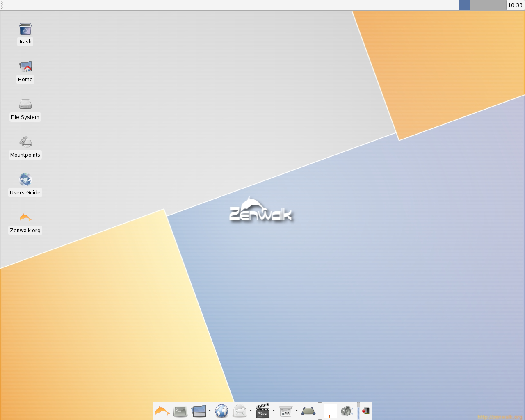Image resolution: width=525 pixels, height=420 pixels.
Task: Click the logout exit icon
Action: point(366,411)
